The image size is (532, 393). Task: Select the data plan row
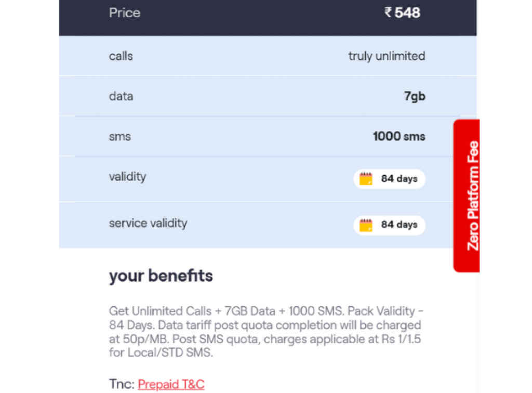pyautogui.click(x=260, y=96)
